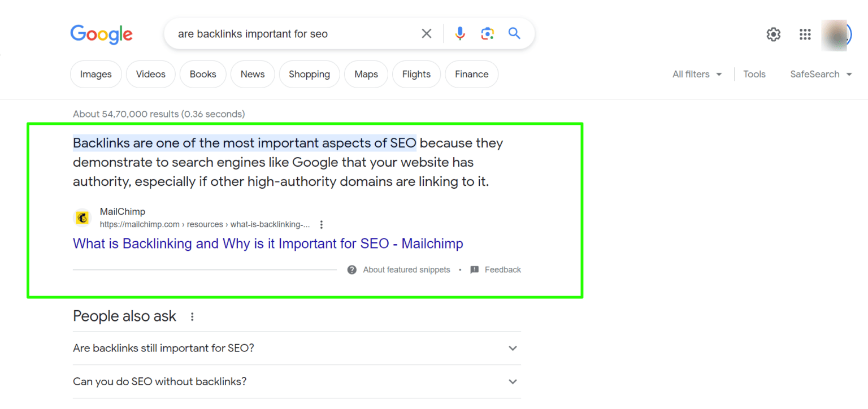This screenshot has width=868, height=409.
Task: Open the SafeSearch dropdown
Action: click(821, 74)
